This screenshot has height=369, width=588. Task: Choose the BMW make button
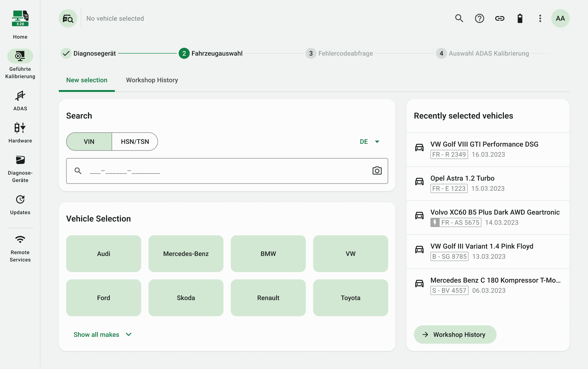click(x=268, y=254)
